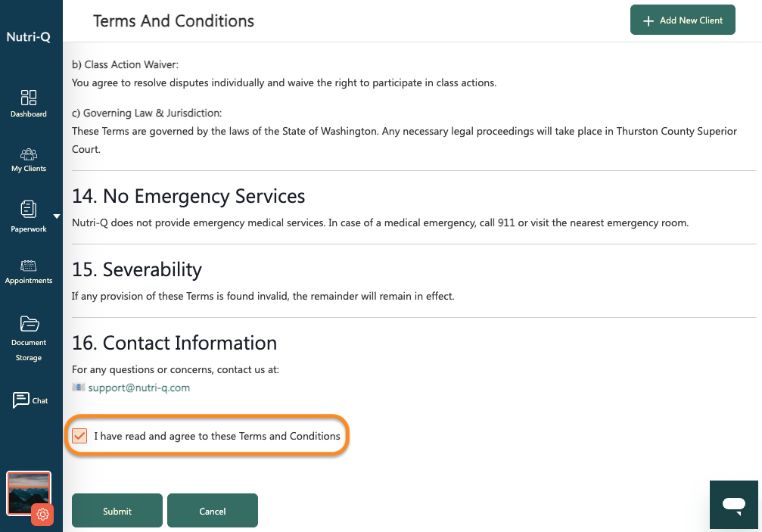Screen dimensions: 762x532
Task: Submit the Terms and Conditions form
Action: tap(117, 511)
